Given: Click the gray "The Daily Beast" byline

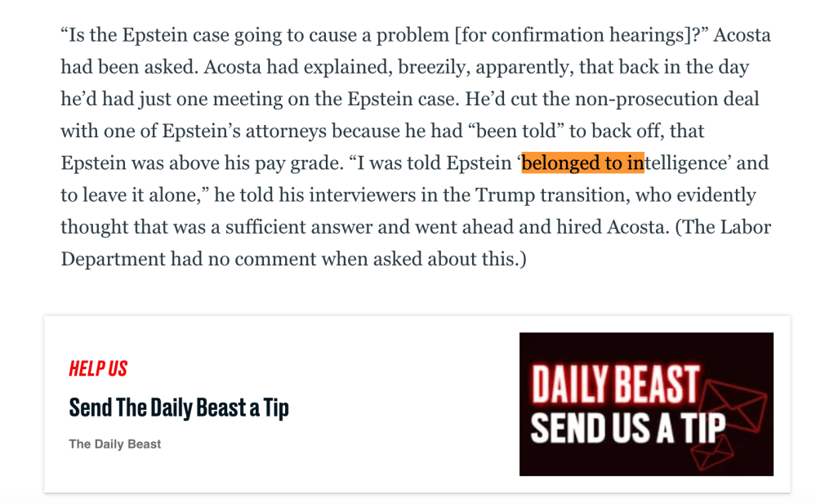Looking at the screenshot, I should (115, 444).
